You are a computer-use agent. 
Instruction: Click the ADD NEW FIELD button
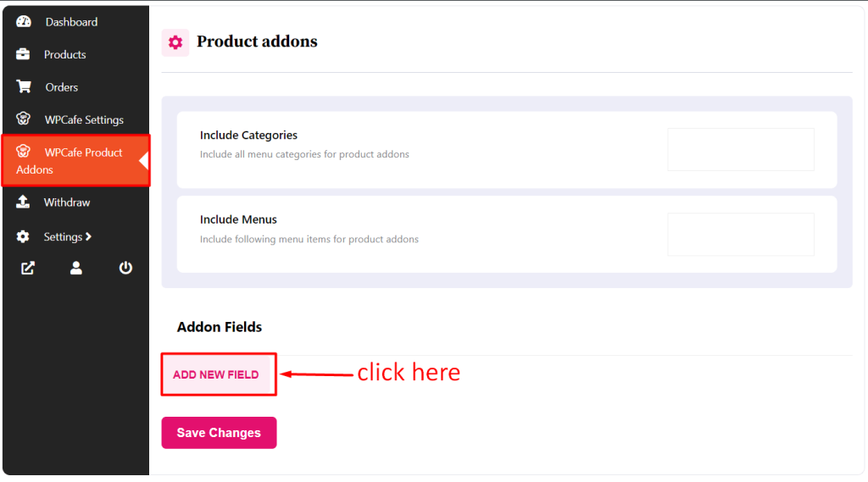[216, 374]
